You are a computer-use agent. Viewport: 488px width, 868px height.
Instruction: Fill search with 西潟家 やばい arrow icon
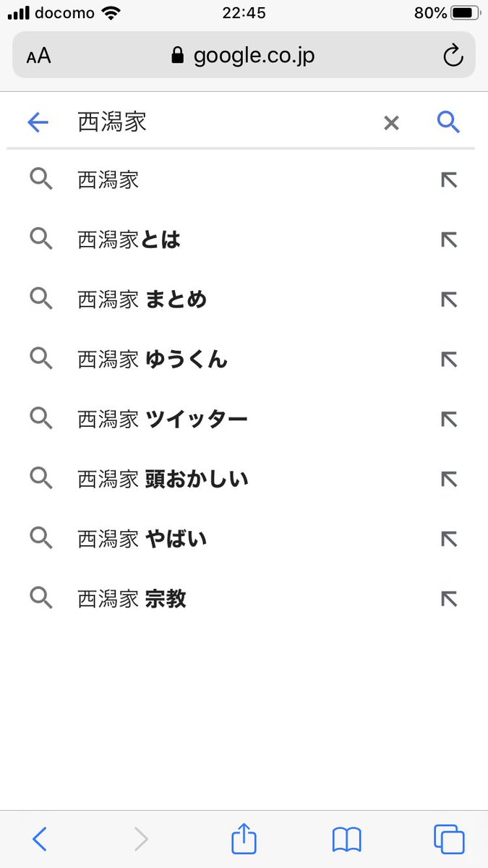(x=449, y=539)
